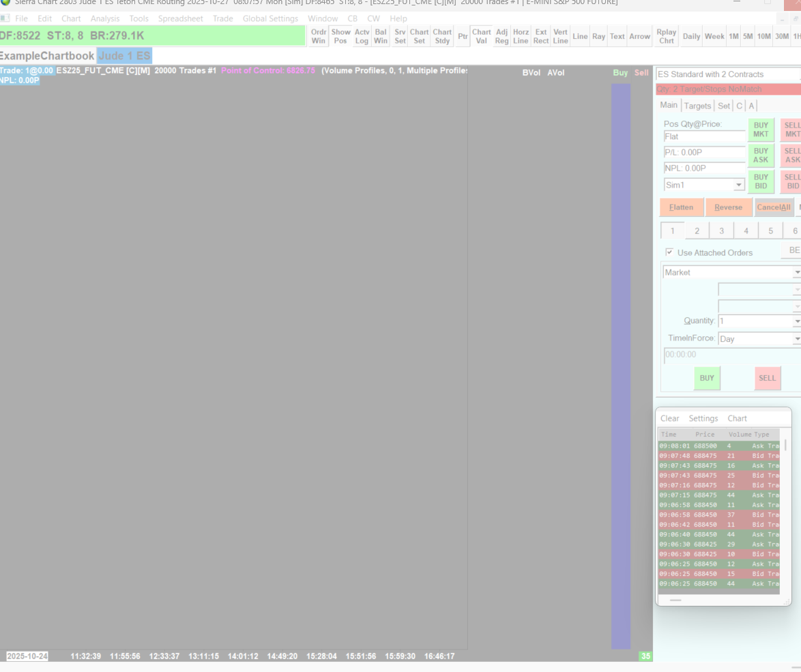Select quantity preset 2
Screen dimensions: 801x672
coord(697,231)
